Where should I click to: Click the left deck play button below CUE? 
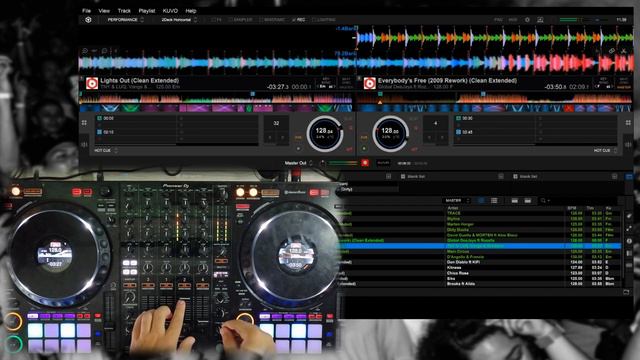pyautogui.click(x=298, y=149)
